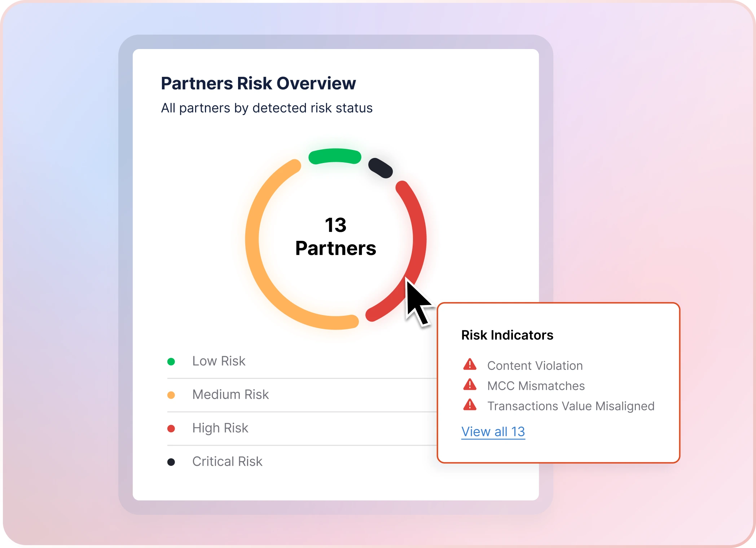The image size is (756, 548).
Task: Open the View all 13 link
Action: pyautogui.click(x=493, y=432)
